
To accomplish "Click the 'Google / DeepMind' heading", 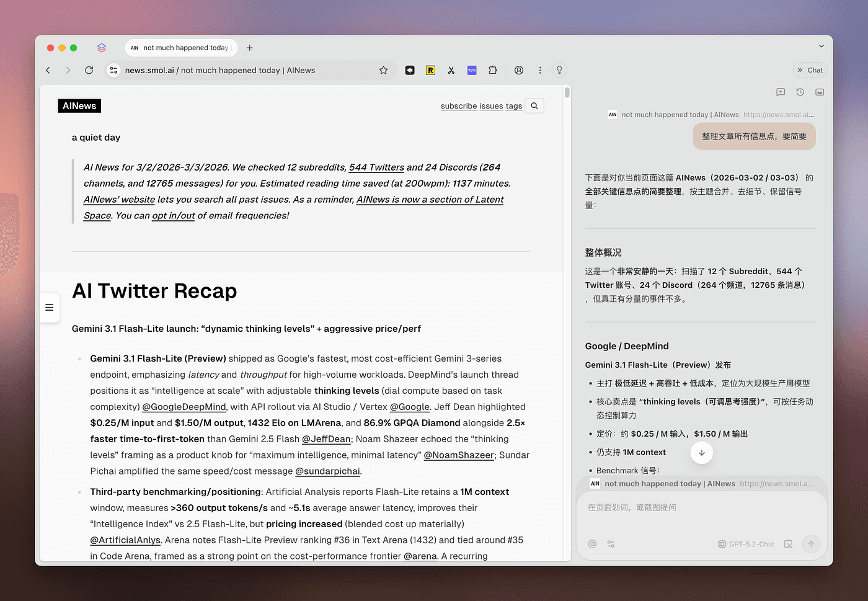I will [627, 346].
